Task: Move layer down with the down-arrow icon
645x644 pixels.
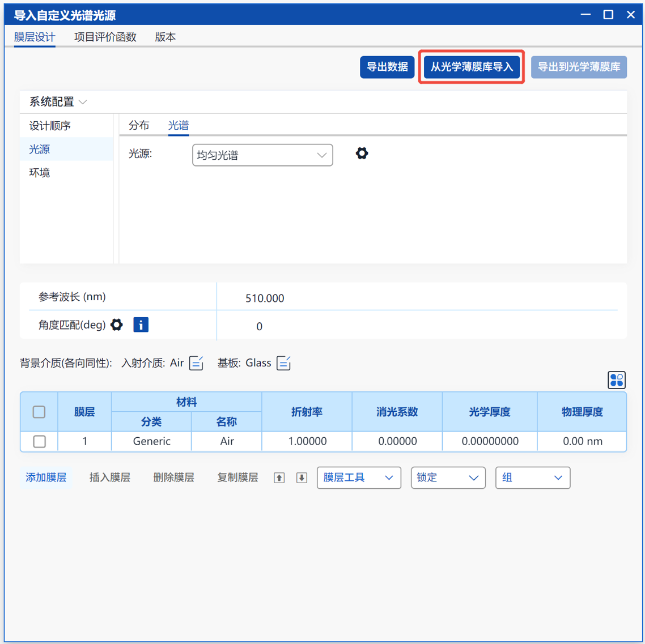Action: tap(302, 478)
